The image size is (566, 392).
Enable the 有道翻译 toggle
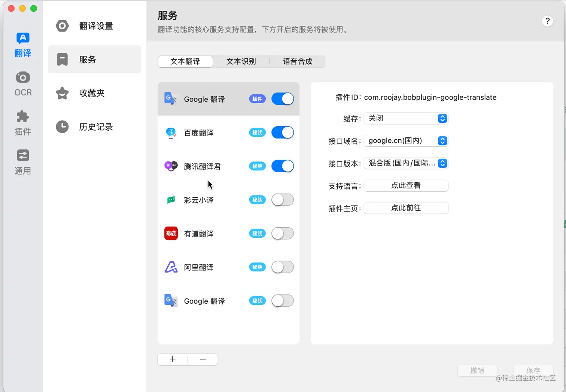tap(283, 234)
